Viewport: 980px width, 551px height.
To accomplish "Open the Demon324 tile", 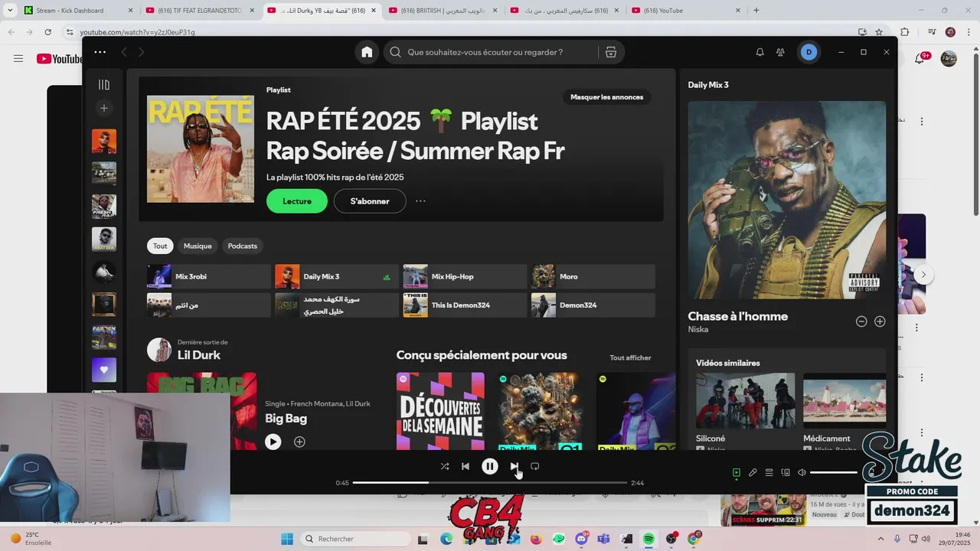I will [x=593, y=305].
